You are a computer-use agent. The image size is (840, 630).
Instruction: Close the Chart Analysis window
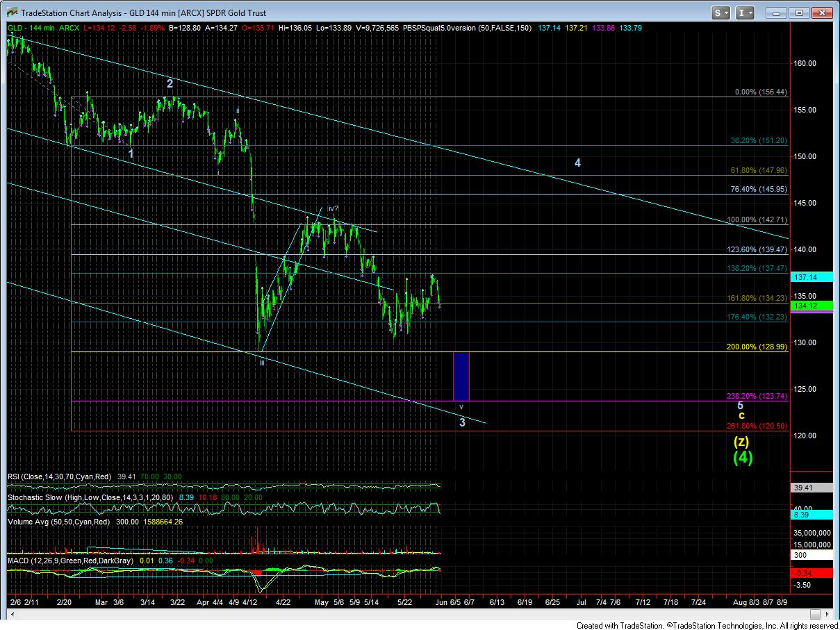point(821,13)
